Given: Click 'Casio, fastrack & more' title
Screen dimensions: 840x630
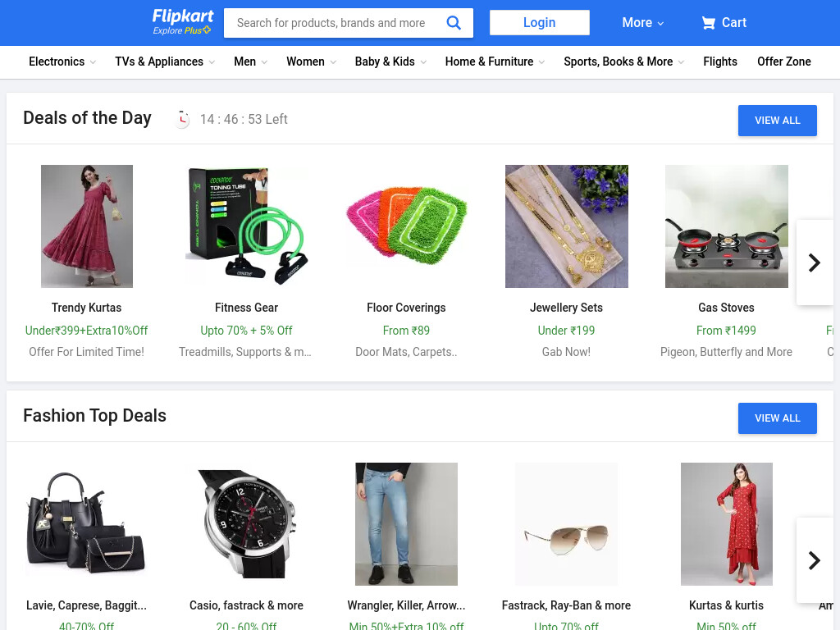Looking at the screenshot, I should click(x=246, y=605).
